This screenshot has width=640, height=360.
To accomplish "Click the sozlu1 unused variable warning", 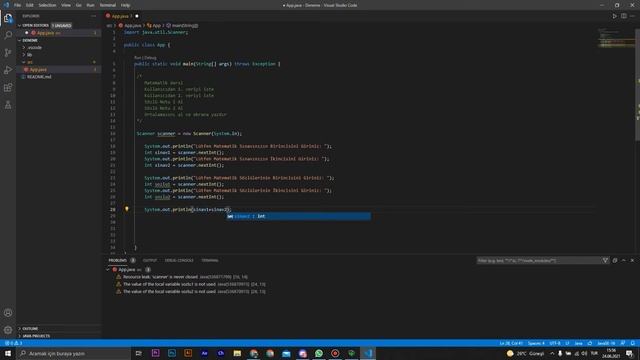I will point(190,284).
